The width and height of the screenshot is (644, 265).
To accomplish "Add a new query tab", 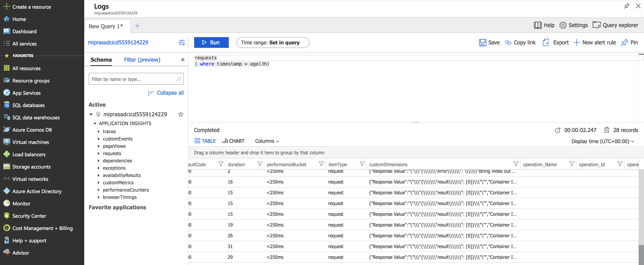I will (x=137, y=26).
